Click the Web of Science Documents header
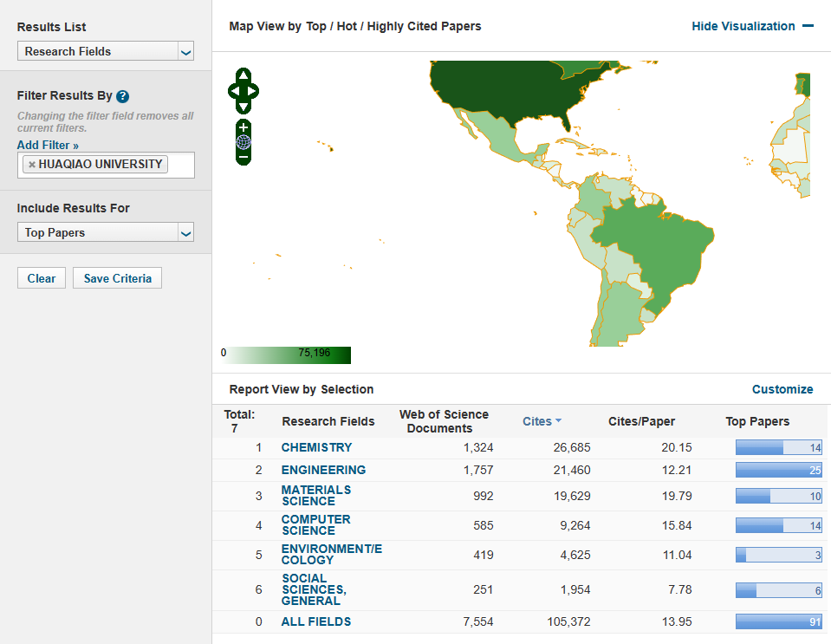 pos(444,421)
